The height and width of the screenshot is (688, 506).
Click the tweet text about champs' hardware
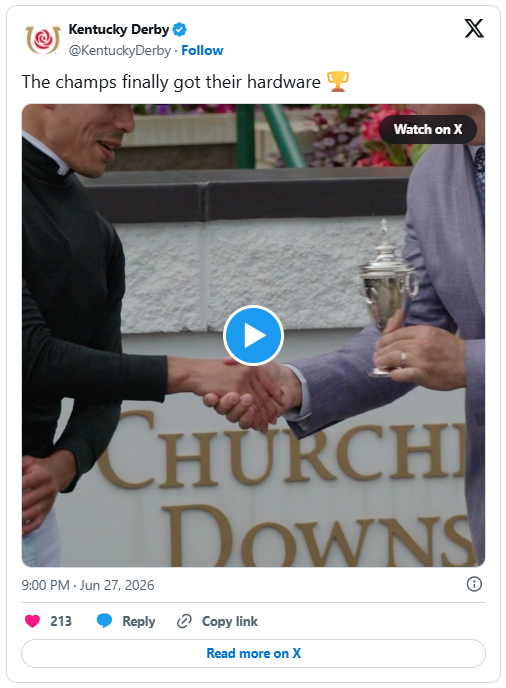tap(171, 82)
